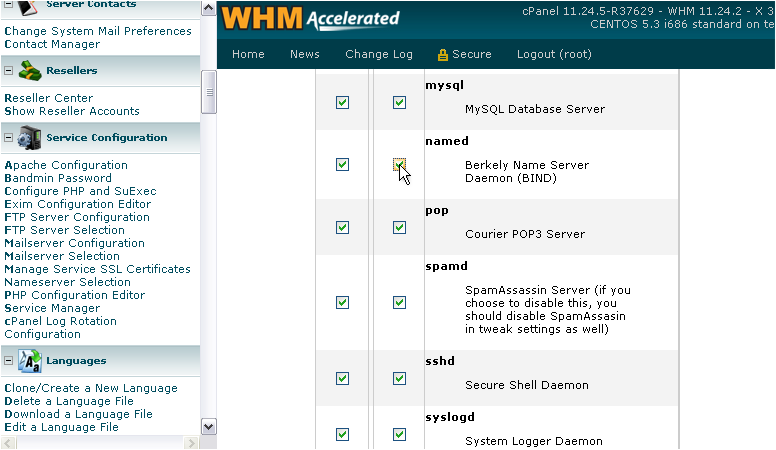This screenshot has height=450, width=776.
Task: Open Reseller Center link
Action: click(48, 98)
